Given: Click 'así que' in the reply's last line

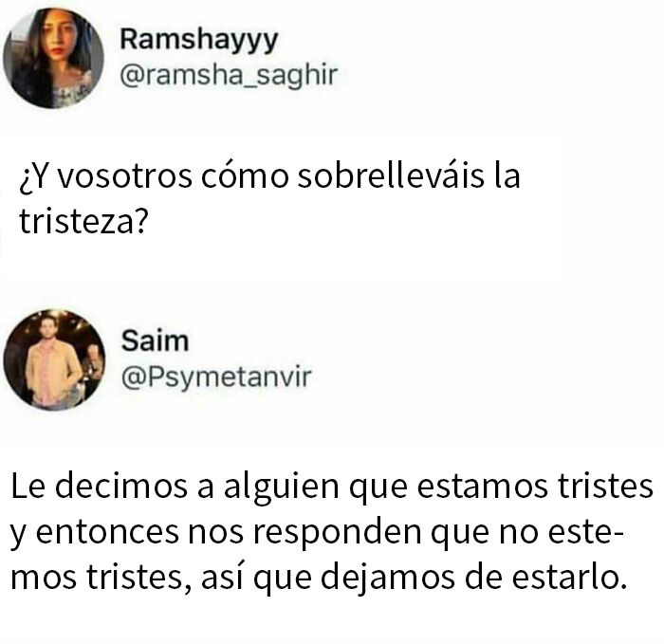Looking at the screenshot, I should (x=257, y=579).
